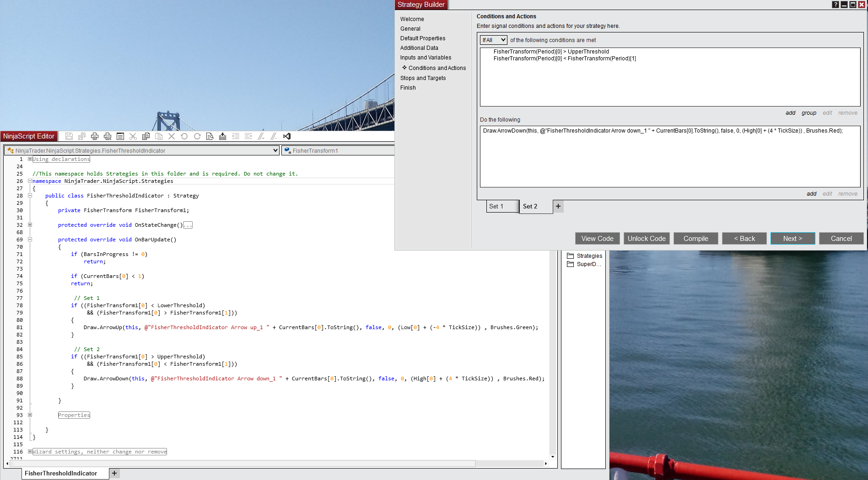Open the If All condition dropdown
This screenshot has width=868, height=480.
point(494,40)
